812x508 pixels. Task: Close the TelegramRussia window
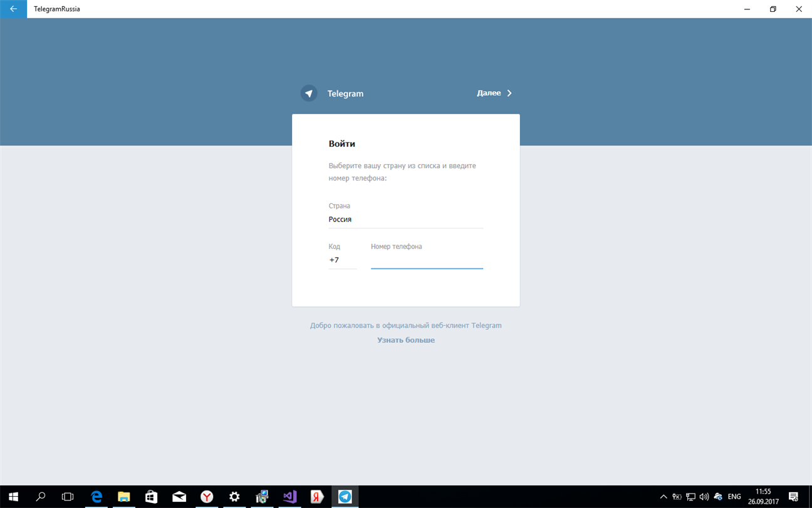coord(799,9)
